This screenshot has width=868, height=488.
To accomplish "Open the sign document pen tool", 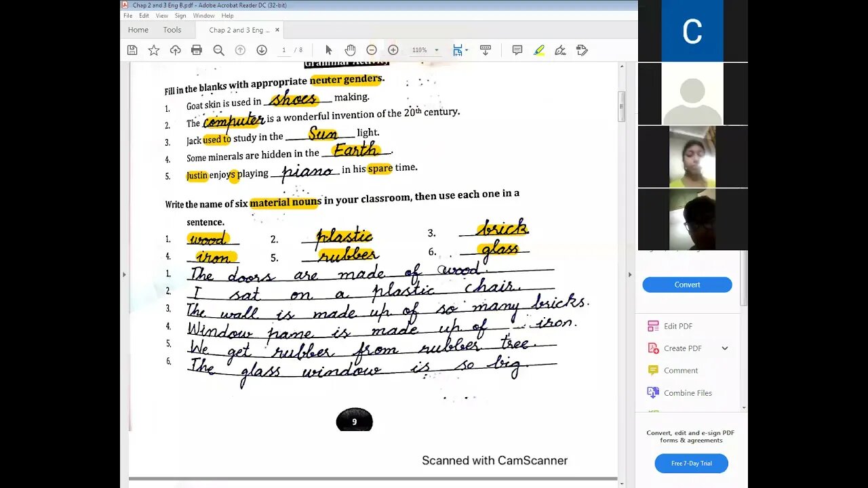I will 560,50.
